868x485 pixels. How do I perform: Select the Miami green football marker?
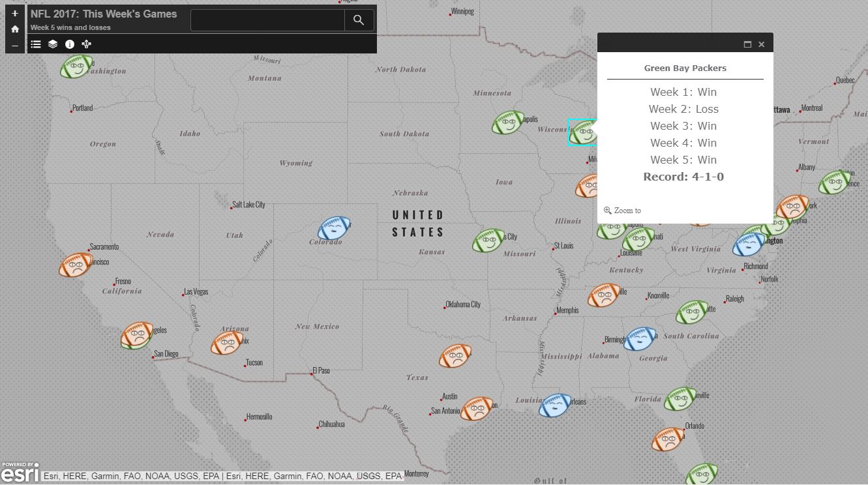coord(702,473)
